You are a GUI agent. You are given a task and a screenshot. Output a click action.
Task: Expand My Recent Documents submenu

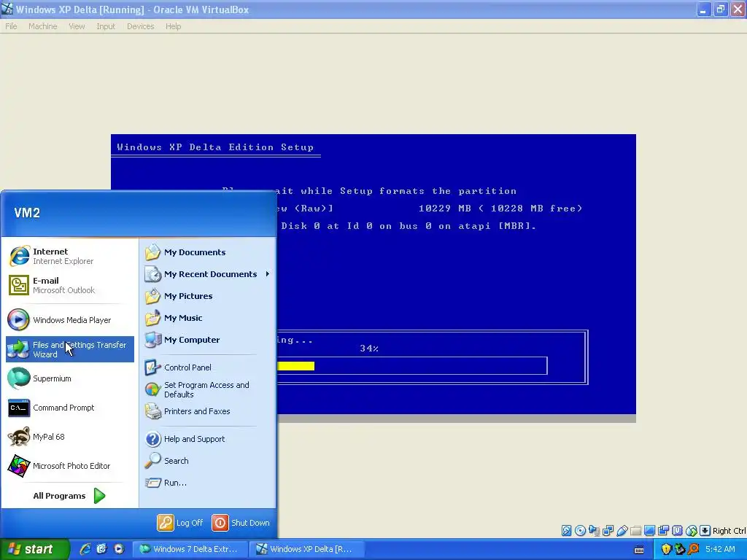point(207,274)
